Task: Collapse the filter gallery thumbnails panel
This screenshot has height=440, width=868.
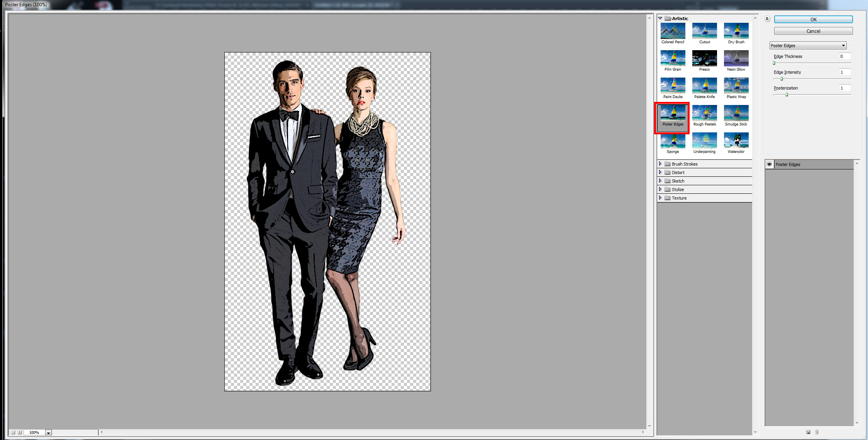Action: (x=767, y=19)
